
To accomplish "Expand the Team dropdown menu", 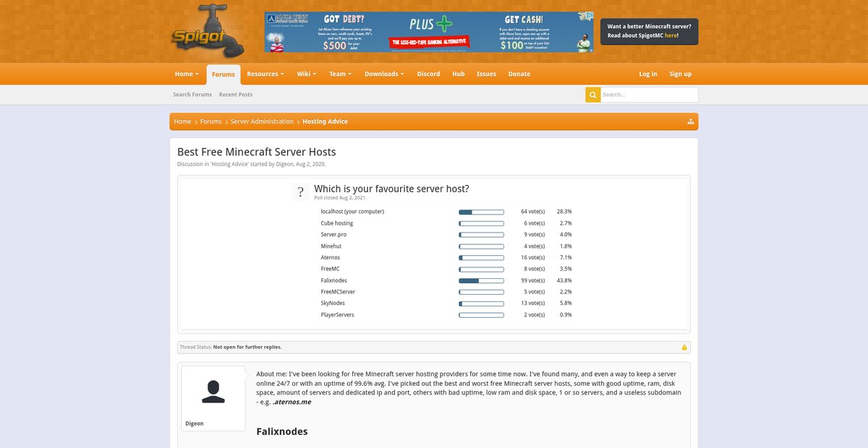I will [340, 74].
